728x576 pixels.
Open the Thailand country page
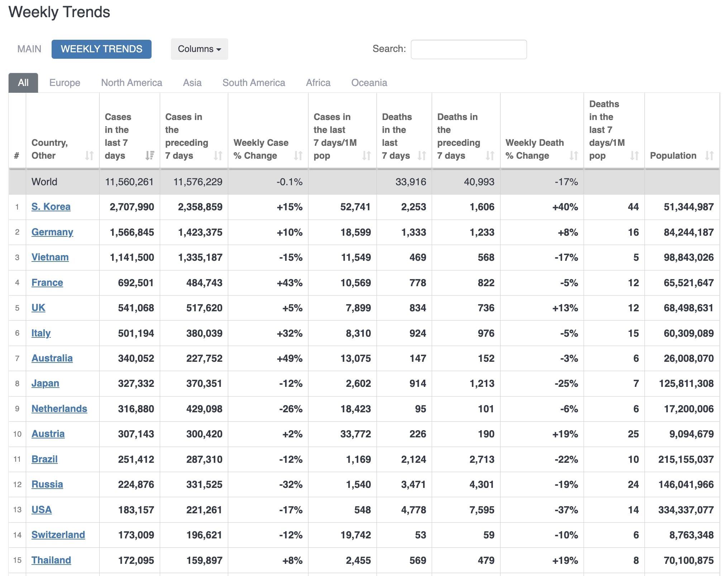pos(51,560)
